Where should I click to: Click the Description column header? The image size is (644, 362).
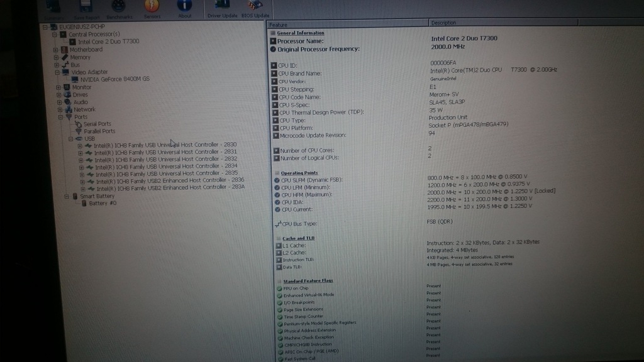pyautogui.click(x=503, y=23)
